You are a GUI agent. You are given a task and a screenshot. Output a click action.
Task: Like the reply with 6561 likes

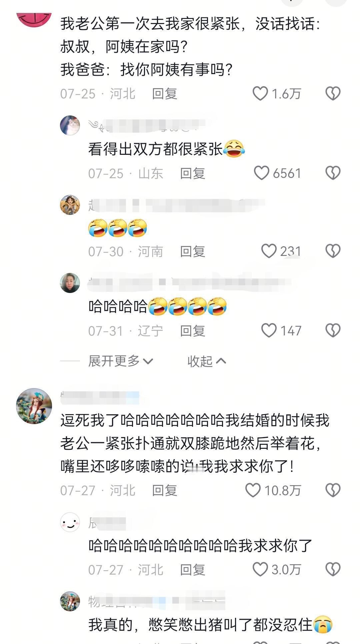point(261,173)
